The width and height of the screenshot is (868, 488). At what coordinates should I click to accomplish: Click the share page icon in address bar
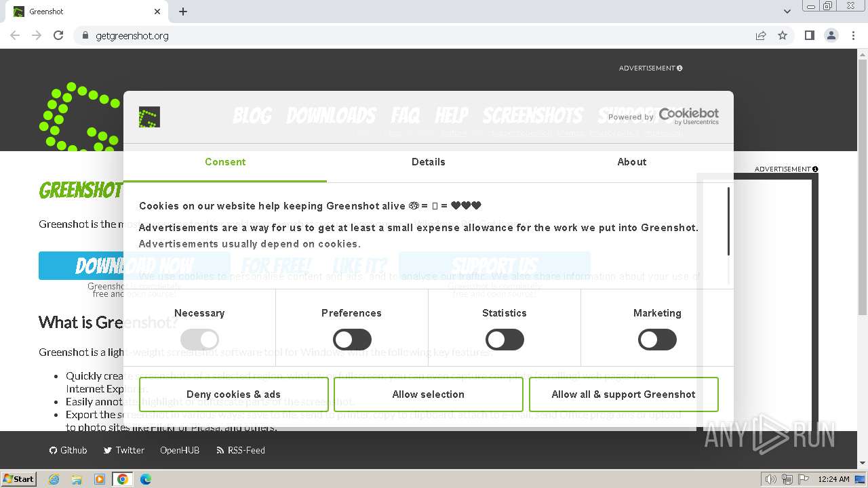[761, 35]
